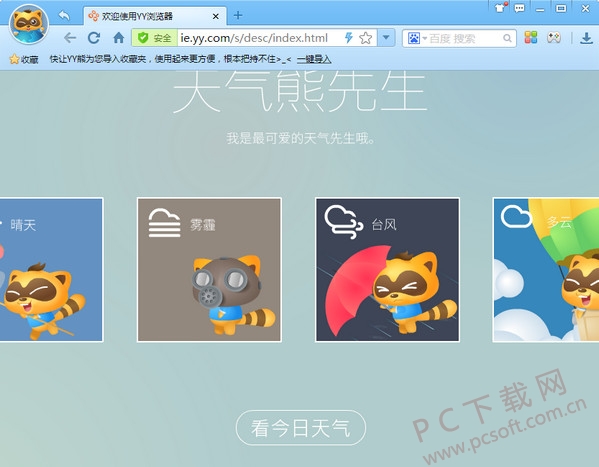Click the 快让YY熊为您导入收藏夹 bookmark bar prompt
Screen dimensions: 599x467
(x=170, y=59)
